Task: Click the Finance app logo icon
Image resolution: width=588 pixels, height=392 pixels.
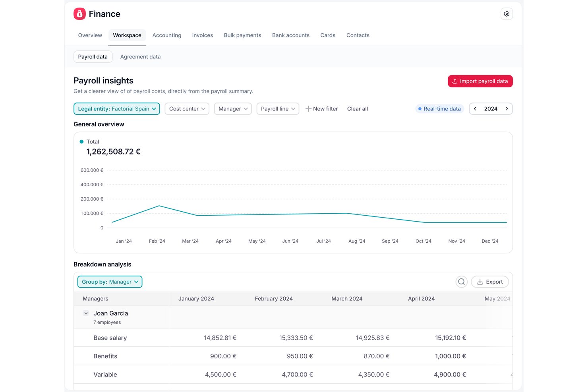Action: [79, 14]
